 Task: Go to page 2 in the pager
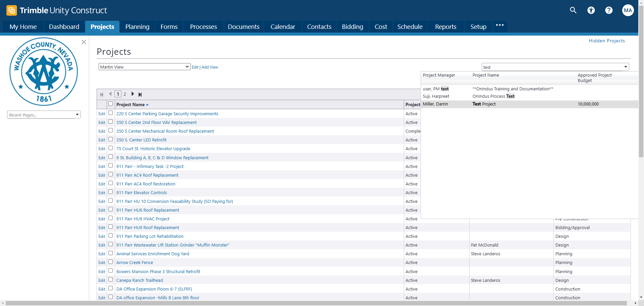click(x=125, y=94)
